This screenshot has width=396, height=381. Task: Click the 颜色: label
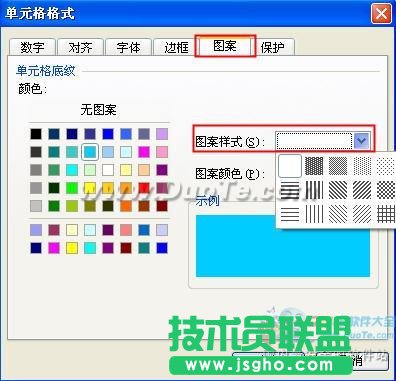click(x=32, y=88)
